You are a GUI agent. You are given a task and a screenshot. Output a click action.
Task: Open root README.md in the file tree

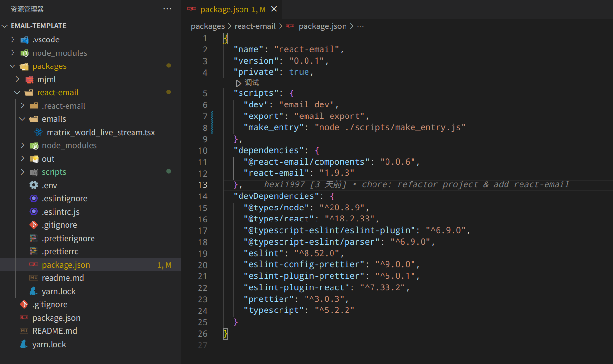coord(54,331)
